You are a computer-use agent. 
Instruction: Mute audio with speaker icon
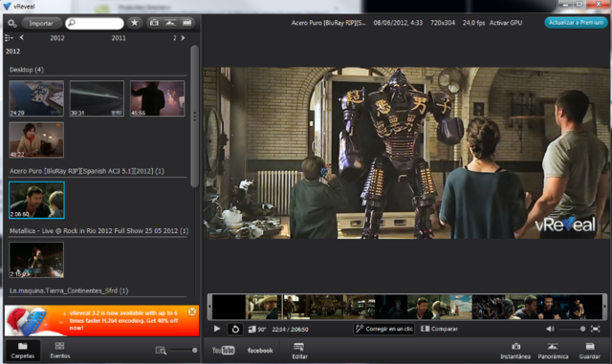551,329
